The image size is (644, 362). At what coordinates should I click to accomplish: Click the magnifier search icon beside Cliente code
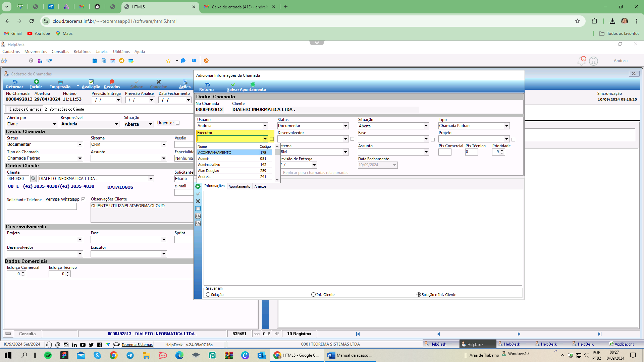(x=33, y=179)
